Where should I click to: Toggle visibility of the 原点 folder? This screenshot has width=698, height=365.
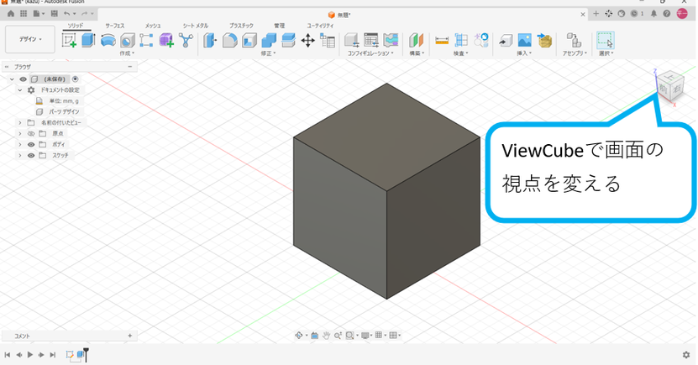31,134
